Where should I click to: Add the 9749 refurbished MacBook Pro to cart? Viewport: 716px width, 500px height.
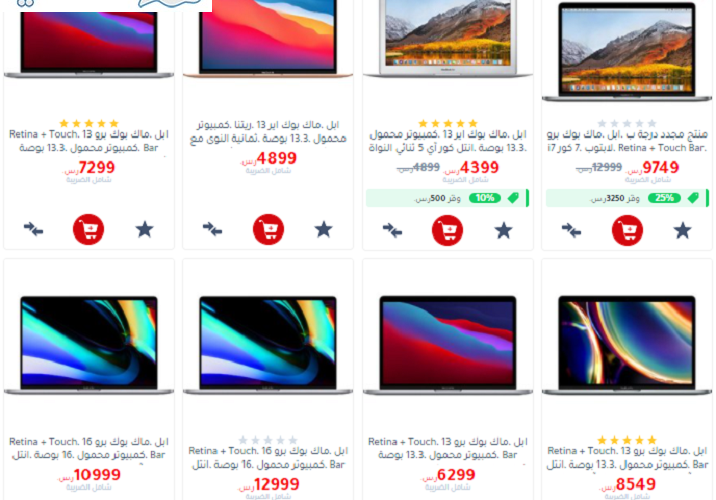click(627, 230)
